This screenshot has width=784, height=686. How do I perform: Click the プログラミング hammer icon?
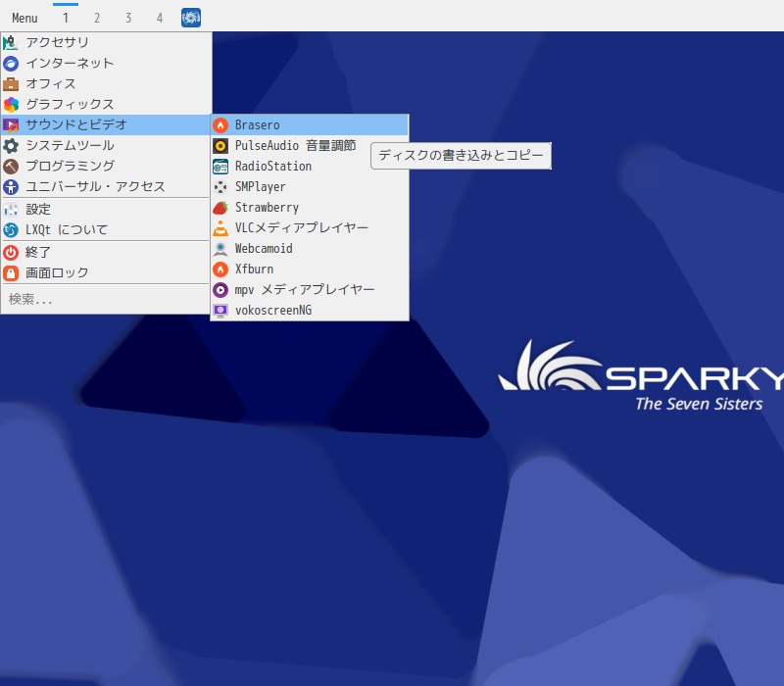click(x=11, y=166)
